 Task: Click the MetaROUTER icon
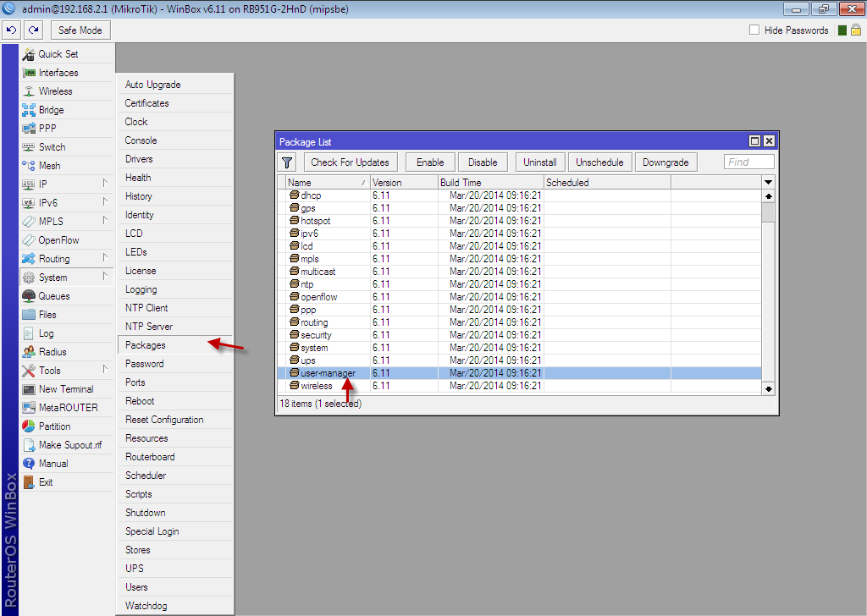point(28,408)
